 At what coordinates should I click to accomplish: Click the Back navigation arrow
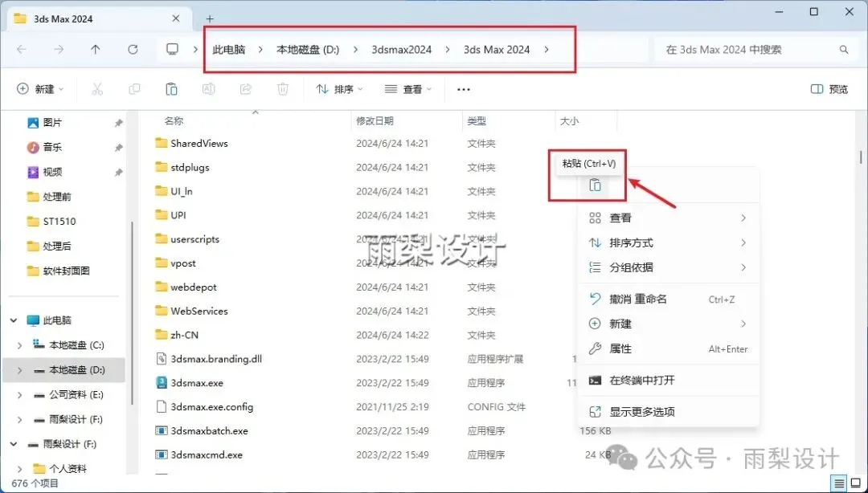(22, 49)
